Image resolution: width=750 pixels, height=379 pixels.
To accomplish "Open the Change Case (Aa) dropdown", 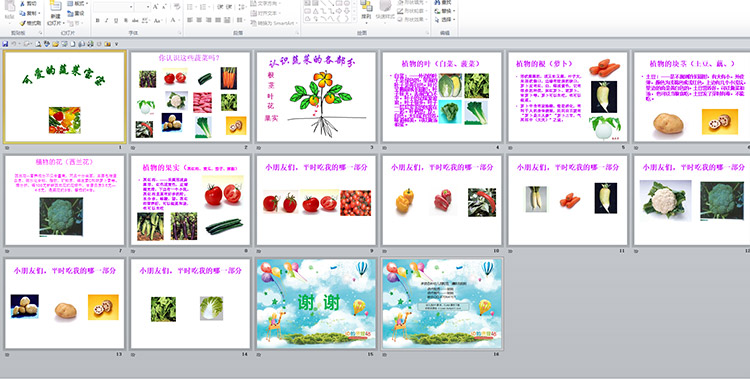I will pyautogui.click(x=158, y=20).
